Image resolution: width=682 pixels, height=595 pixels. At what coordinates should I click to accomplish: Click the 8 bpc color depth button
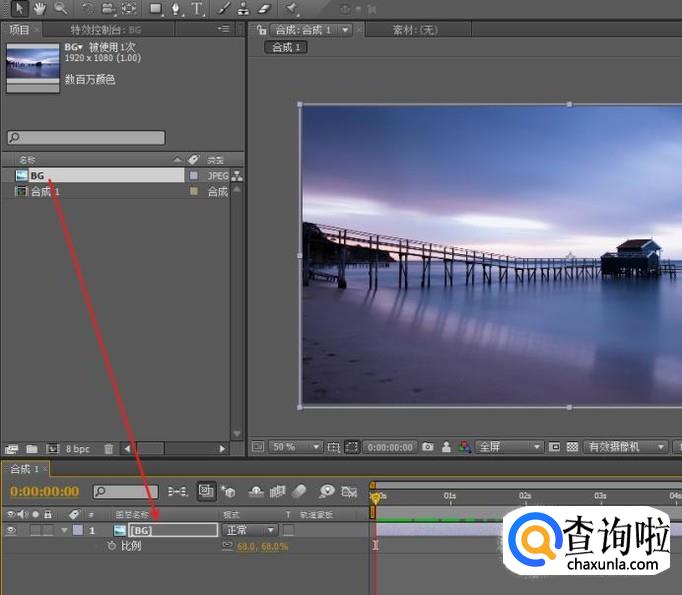(78, 449)
